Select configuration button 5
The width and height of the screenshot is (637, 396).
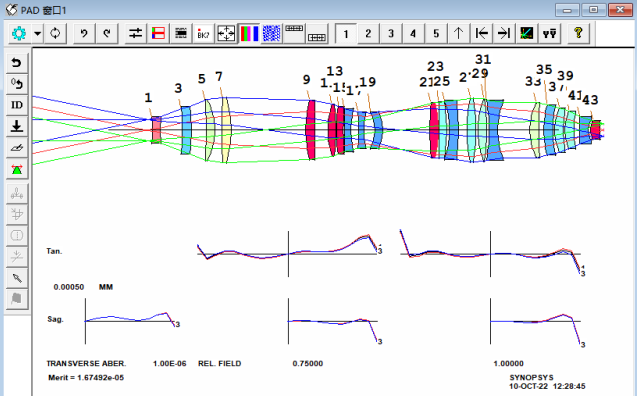click(x=436, y=33)
